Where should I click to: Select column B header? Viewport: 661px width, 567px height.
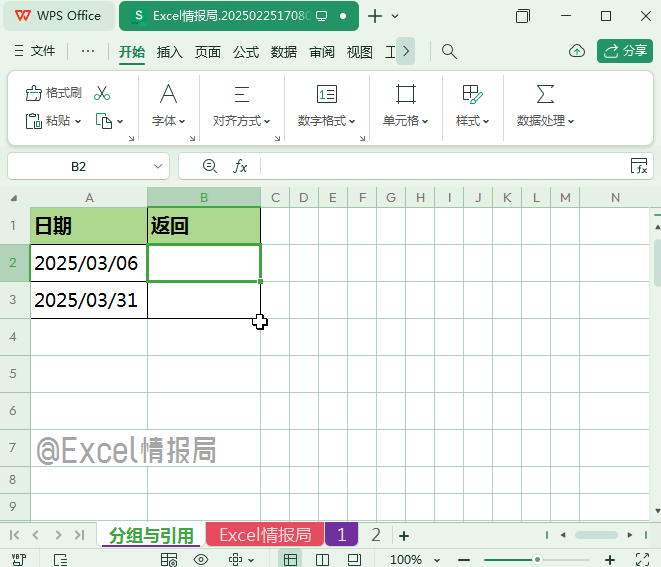pyautogui.click(x=204, y=198)
